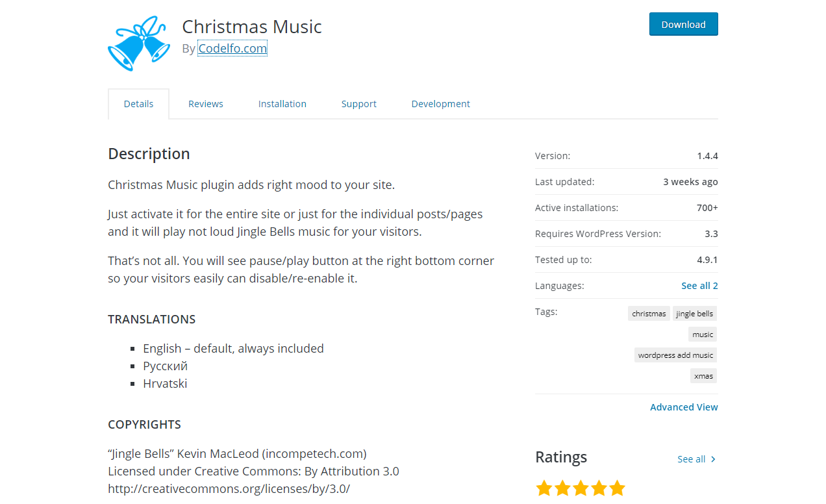Open the Codelfo.com author link
The height and width of the screenshot is (504, 826).
(232, 48)
